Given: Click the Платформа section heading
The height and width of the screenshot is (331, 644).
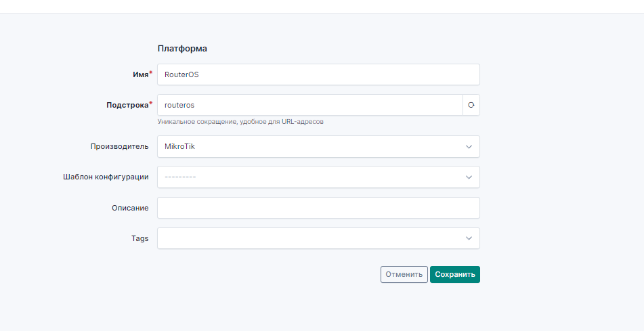Looking at the screenshot, I should 182,49.
